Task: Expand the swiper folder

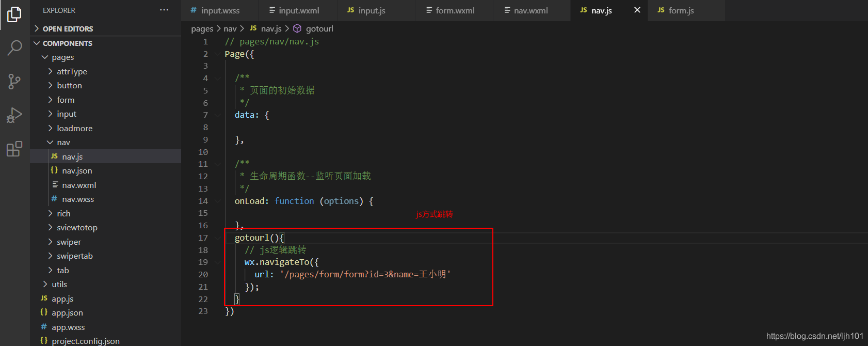Action: pos(105,242)
